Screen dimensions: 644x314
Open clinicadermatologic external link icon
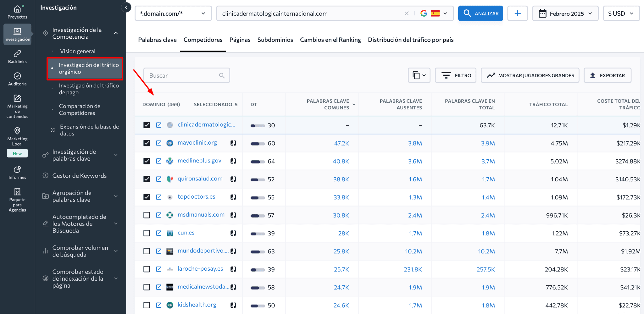(159, 125)
